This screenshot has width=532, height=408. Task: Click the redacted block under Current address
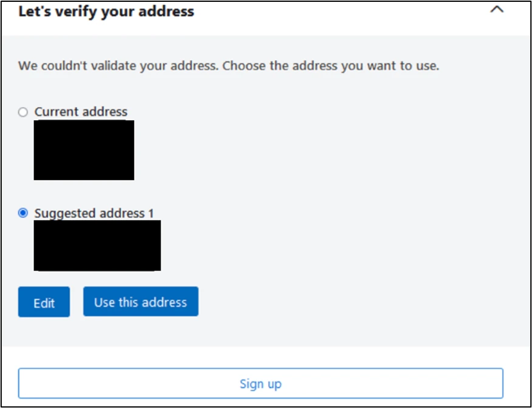[x=84, y=150]
